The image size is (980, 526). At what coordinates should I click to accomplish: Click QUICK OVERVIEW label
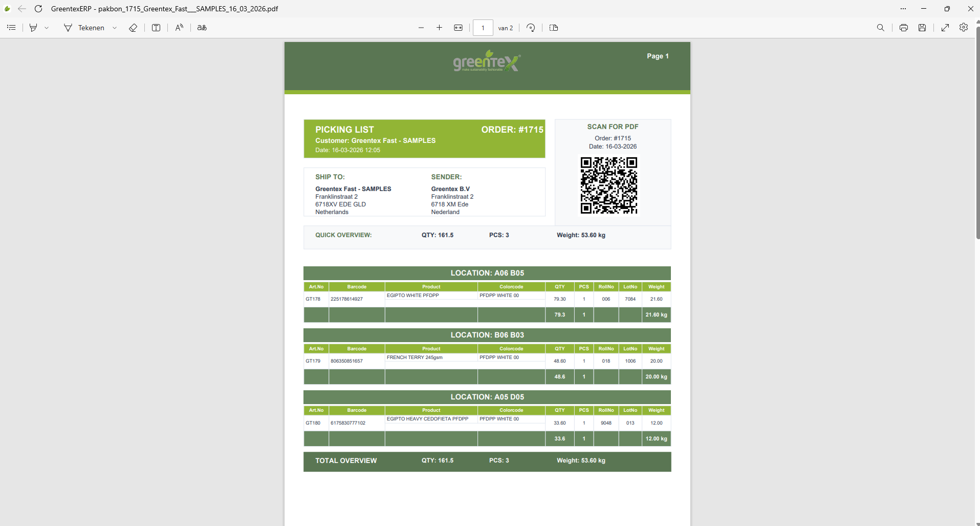343,235
